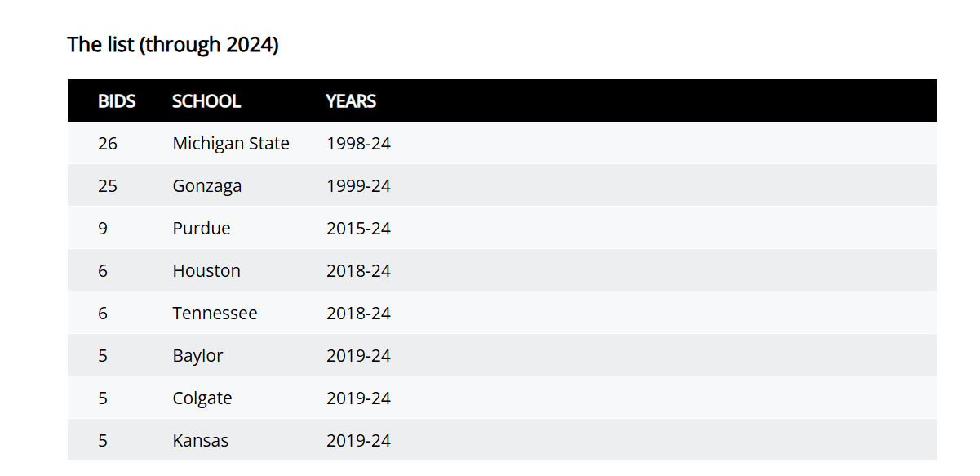Click on the Purdue school name

(x=202, y=229)
